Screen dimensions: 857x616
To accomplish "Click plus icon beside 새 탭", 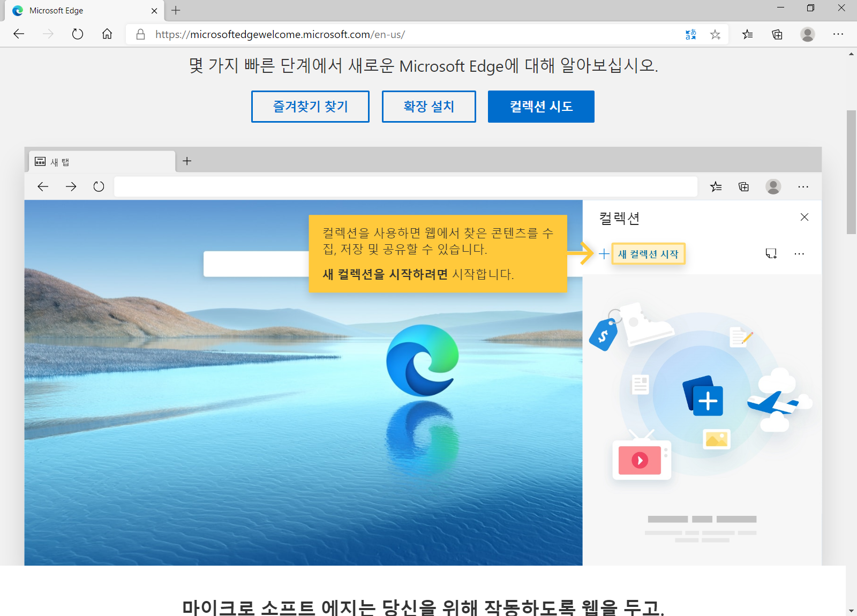I will (x=187, y=161).
